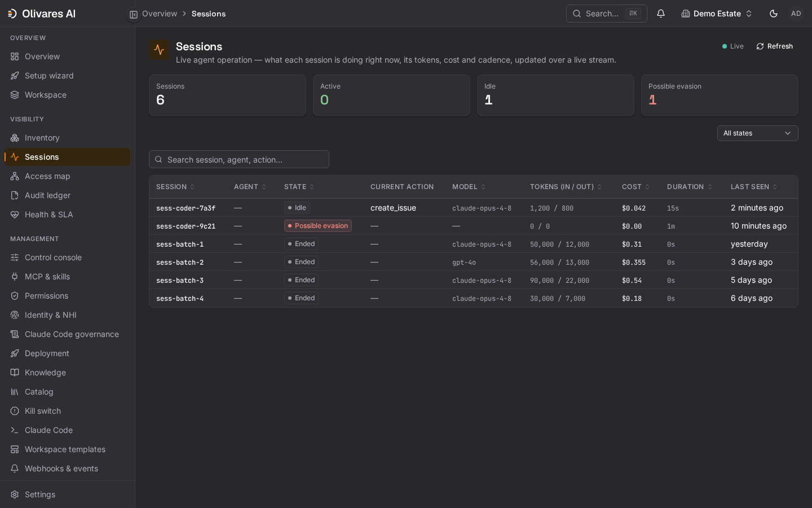
Task: Click the Live status indicator
Action: (733, 46)
